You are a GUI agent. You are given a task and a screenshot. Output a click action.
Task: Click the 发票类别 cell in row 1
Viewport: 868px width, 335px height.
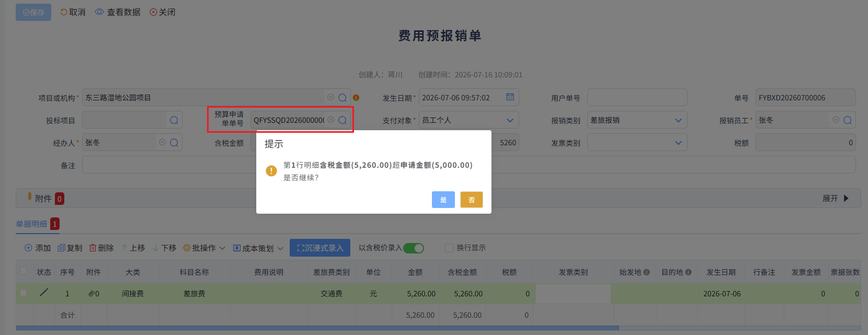(573, 294)
